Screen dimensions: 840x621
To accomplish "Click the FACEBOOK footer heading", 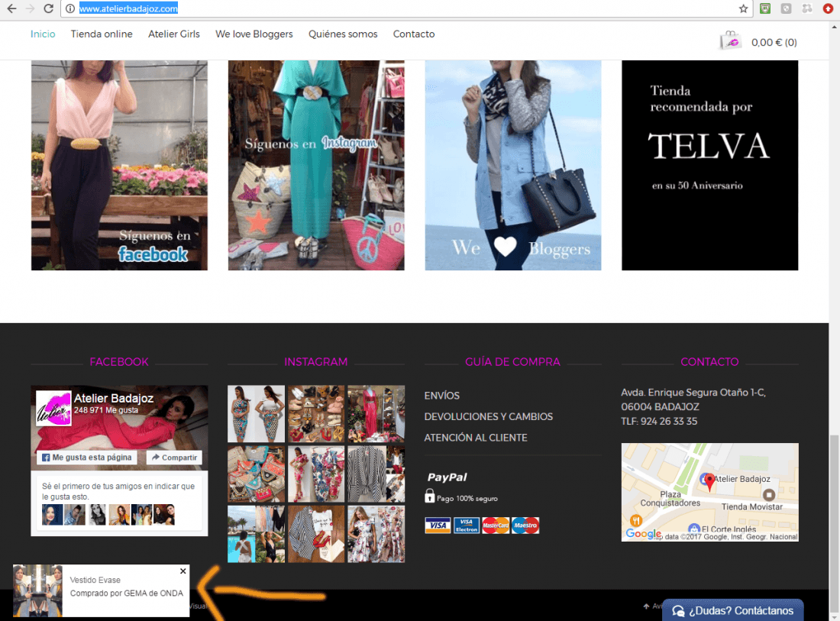I will pos(119,361).
